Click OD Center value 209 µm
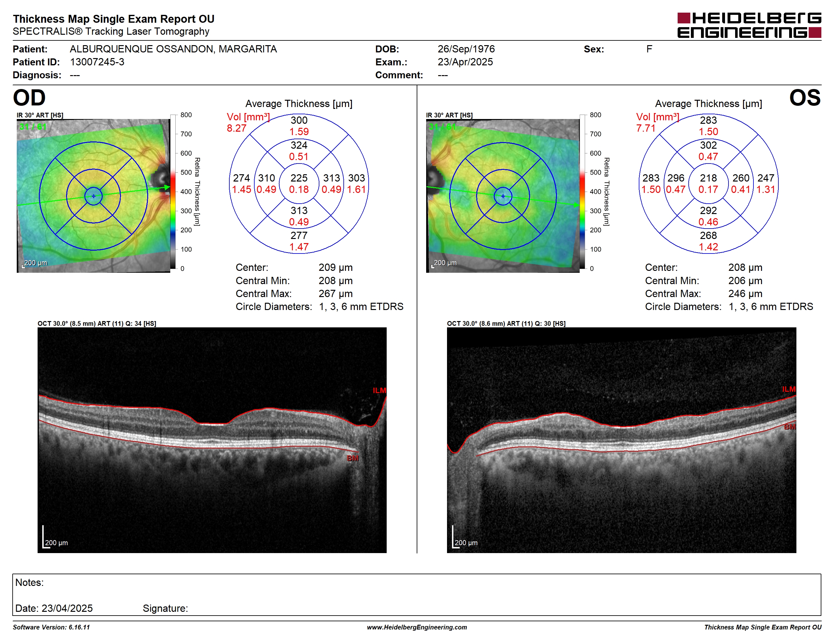Screen dimensions: 834x644 336,267
